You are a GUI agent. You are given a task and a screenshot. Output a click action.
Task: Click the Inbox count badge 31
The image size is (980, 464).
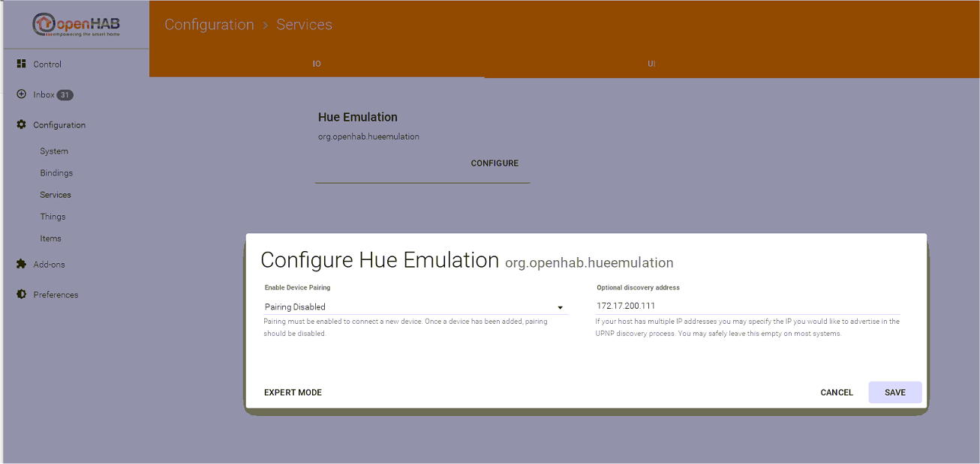65,95
